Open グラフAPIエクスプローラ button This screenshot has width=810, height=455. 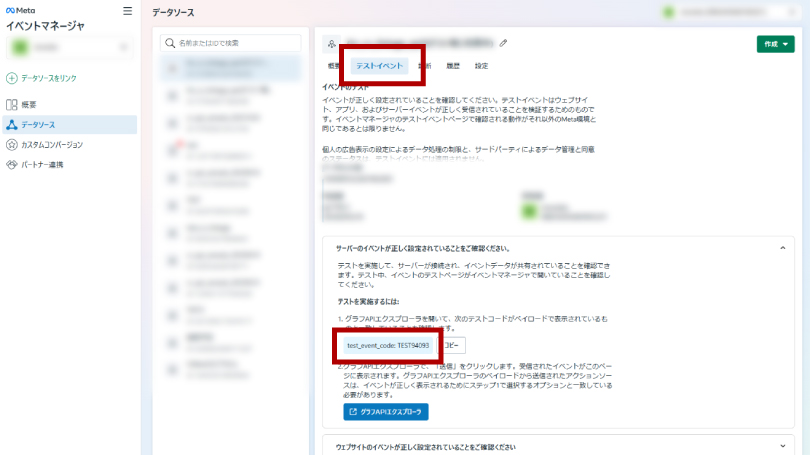click(x=386, y=412)
